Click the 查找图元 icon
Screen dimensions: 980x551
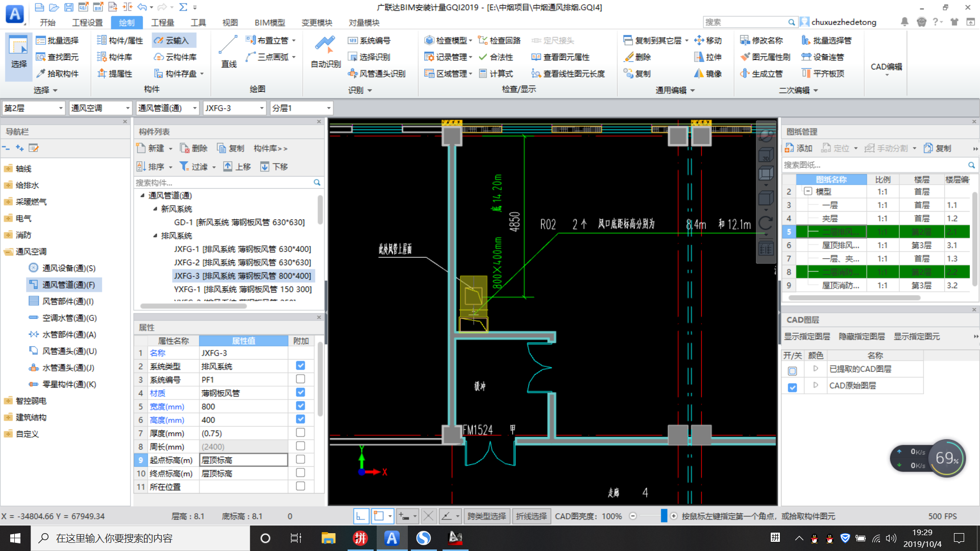click(x=41, y=57)
